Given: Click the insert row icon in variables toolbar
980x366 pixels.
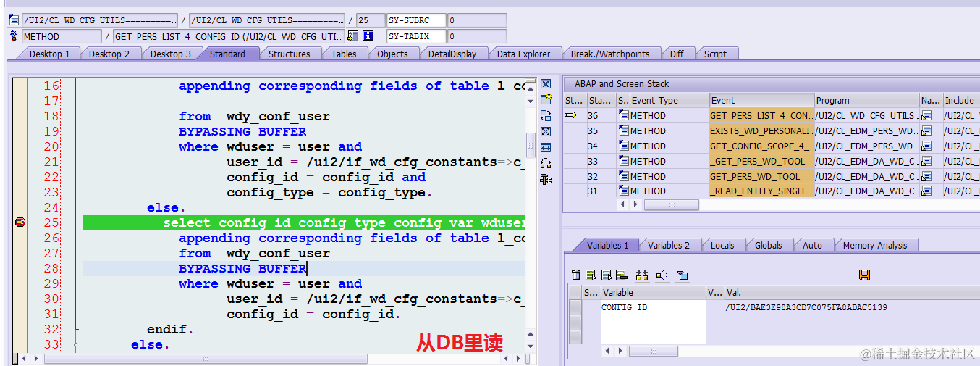Looking at the screenshot, I should tap(591, 275).
